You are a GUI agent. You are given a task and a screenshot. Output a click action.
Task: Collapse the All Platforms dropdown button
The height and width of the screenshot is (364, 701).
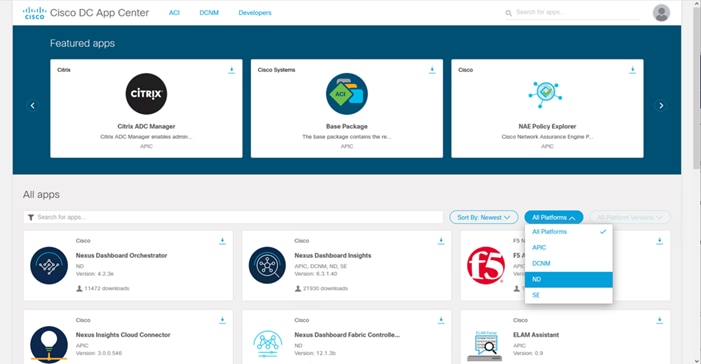(x=553, y=217)
